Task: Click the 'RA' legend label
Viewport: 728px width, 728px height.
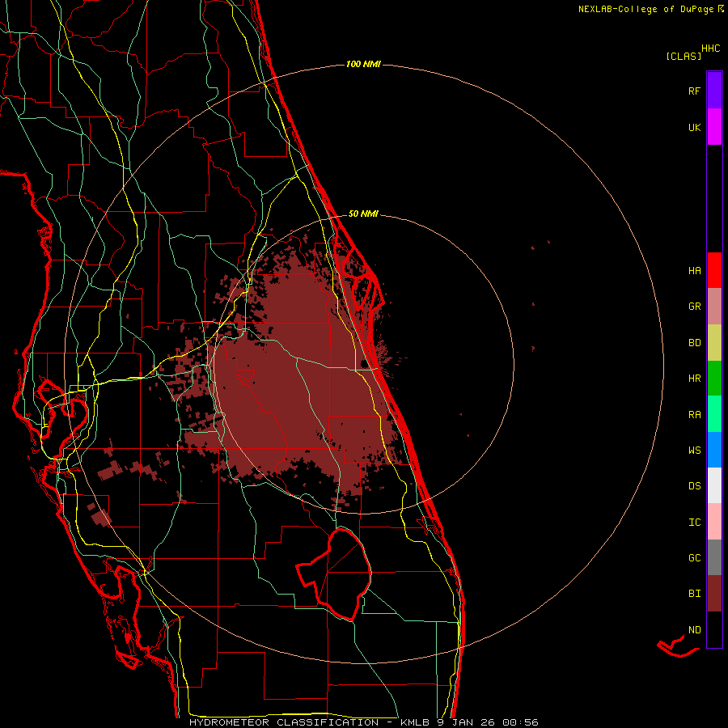Action: click(694, 415)
